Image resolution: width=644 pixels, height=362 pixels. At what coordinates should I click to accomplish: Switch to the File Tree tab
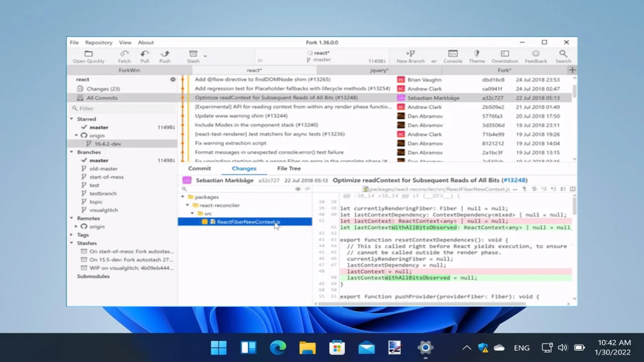289,168
